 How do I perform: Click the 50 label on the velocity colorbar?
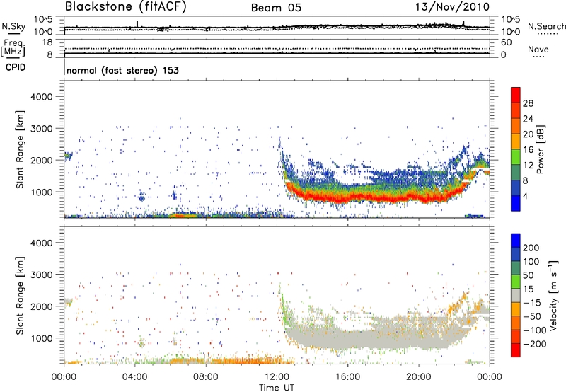(528, 275)
